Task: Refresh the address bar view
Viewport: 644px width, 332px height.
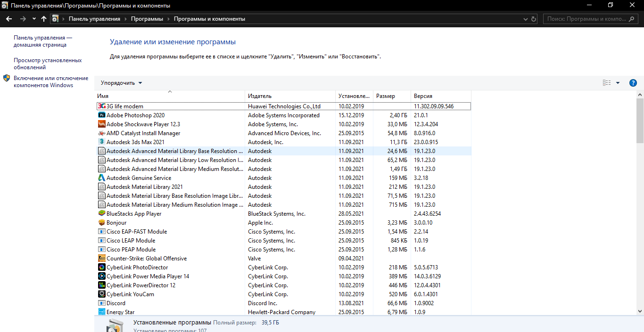Action: pos(534,19)
